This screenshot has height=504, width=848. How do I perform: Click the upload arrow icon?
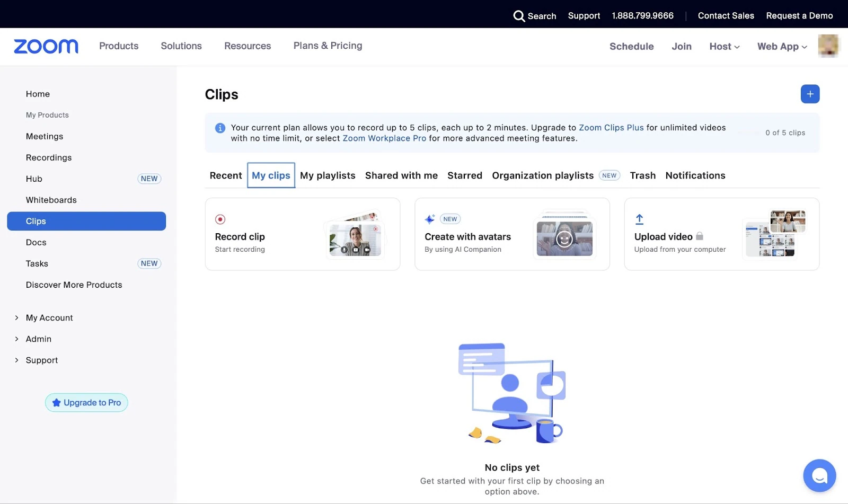point(640,219)
